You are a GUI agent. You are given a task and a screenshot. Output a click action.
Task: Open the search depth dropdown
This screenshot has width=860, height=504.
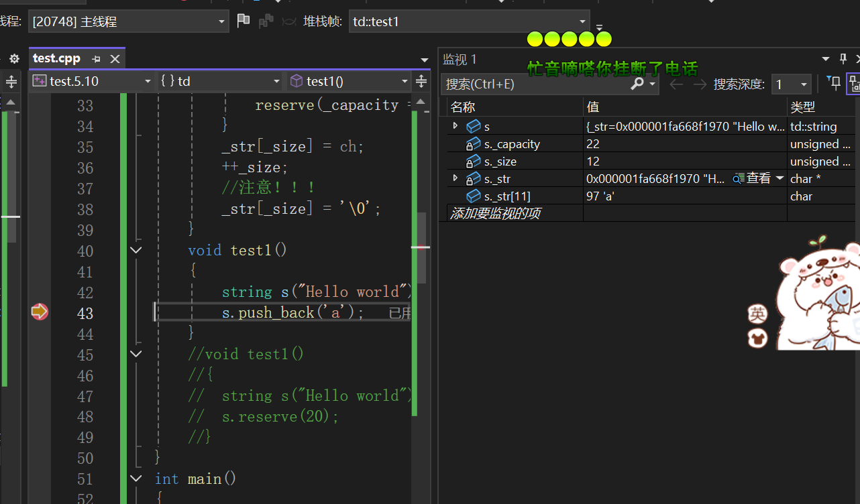[791, 84]
